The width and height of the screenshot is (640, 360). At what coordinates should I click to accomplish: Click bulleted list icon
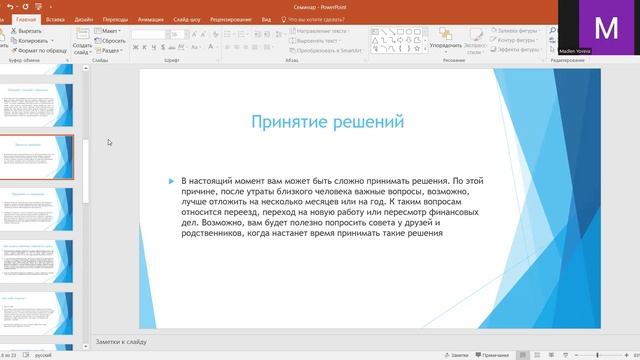228,35
